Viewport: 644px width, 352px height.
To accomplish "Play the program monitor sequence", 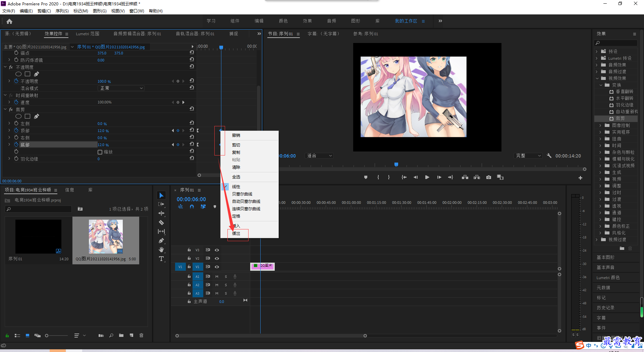I will 427,177.
